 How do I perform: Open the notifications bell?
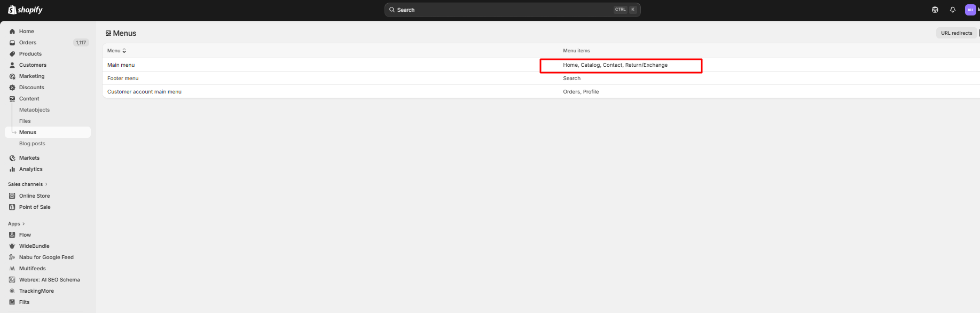click(x=952, y=10)
